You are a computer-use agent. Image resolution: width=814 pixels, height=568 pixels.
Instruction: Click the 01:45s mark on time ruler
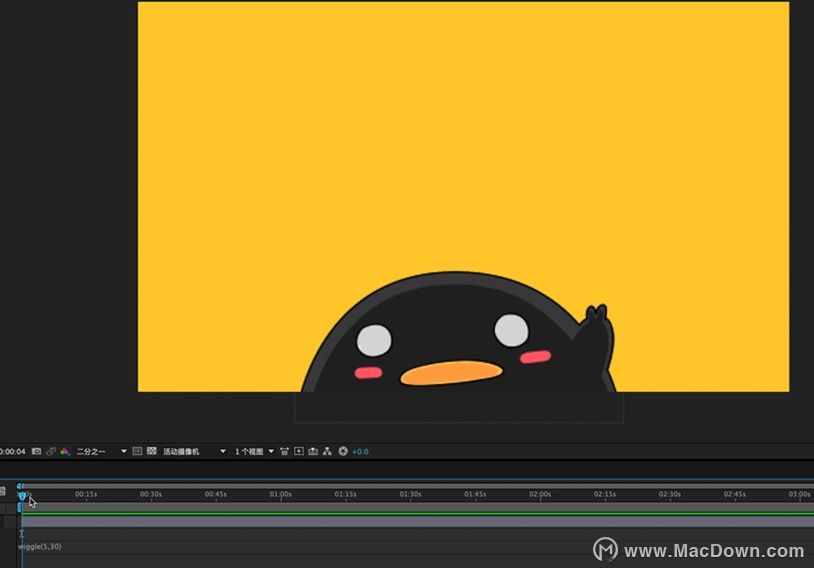coord(475,494)
